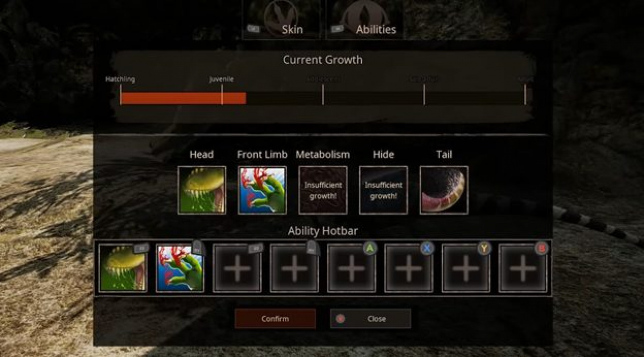Select the Head bite ability icon
Image resolution: width=644 pixels, height=357 pixels.
[x=202, y=190]
